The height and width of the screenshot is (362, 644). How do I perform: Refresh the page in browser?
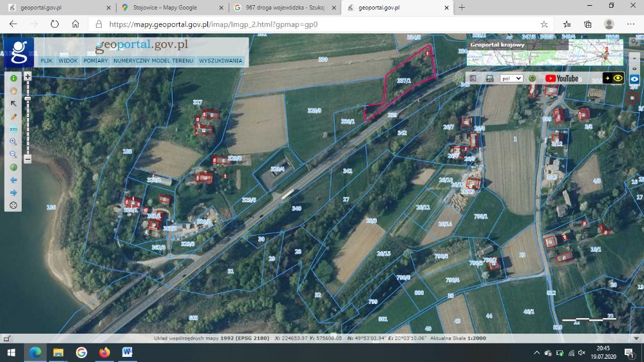click(x=55, y=24)
